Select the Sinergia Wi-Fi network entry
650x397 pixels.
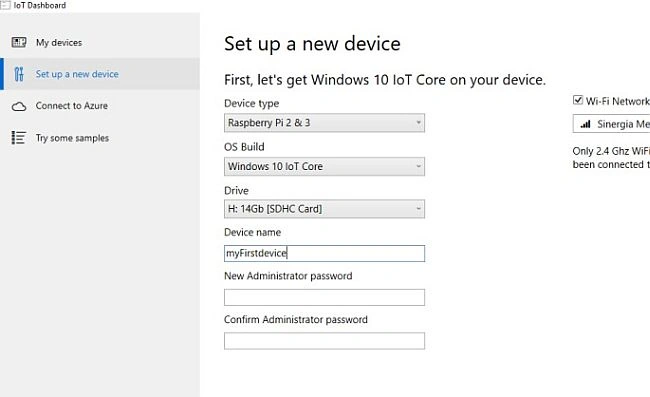[611, 124]
